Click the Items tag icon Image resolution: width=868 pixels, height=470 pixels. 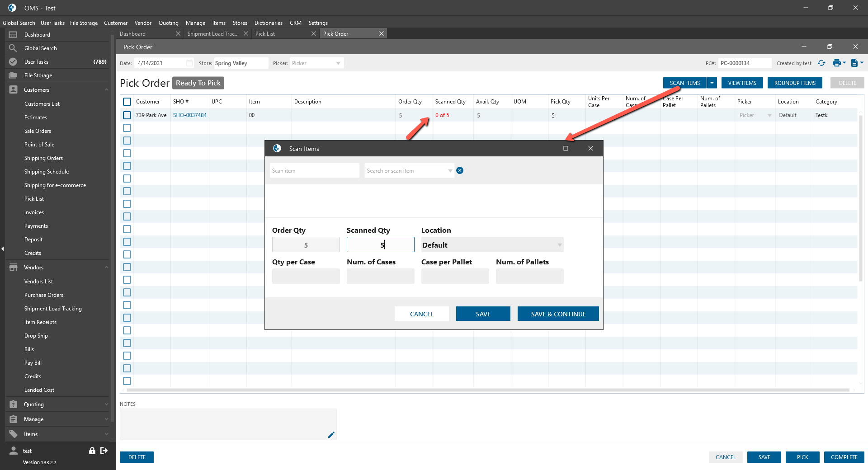click(14, 434)
